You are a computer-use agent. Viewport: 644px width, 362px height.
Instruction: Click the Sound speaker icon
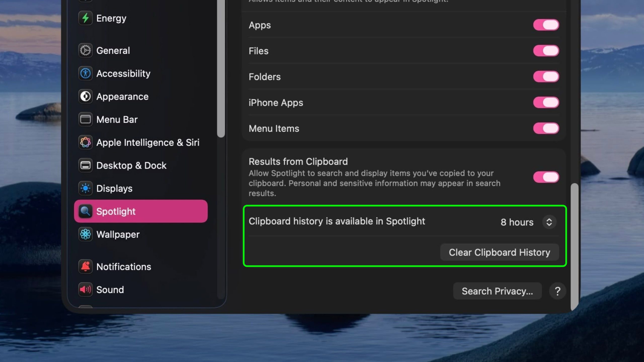tap(86, 290)
